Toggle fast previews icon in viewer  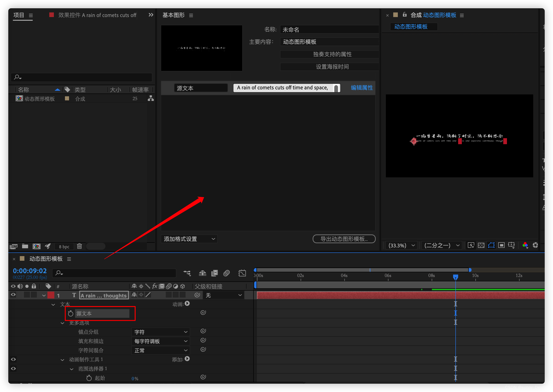tap(471, 246)
